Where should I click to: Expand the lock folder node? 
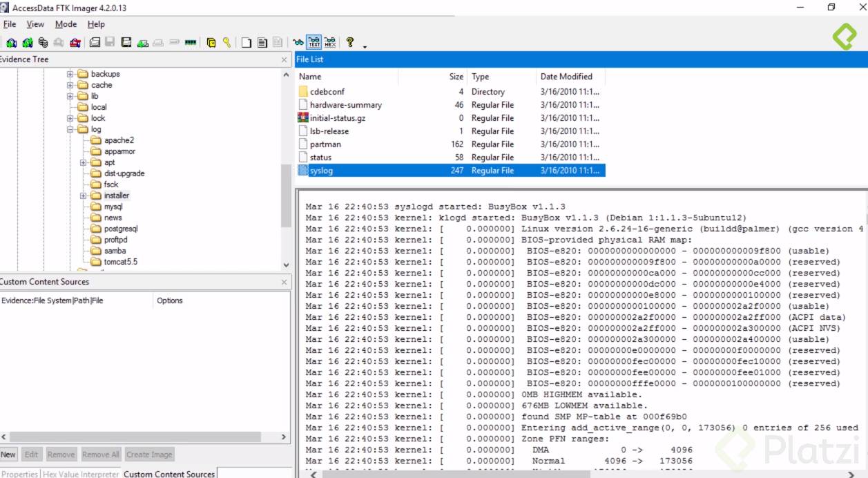click(x=70, y=118)
